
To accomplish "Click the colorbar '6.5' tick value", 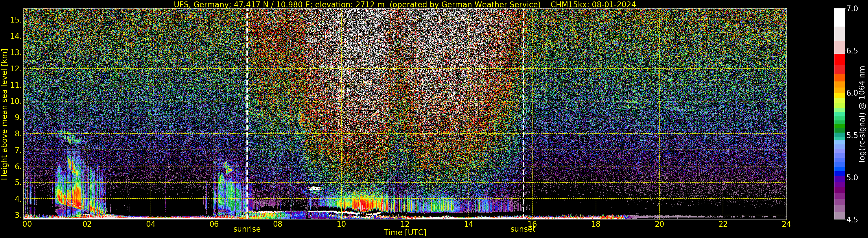I will point(852,51).
